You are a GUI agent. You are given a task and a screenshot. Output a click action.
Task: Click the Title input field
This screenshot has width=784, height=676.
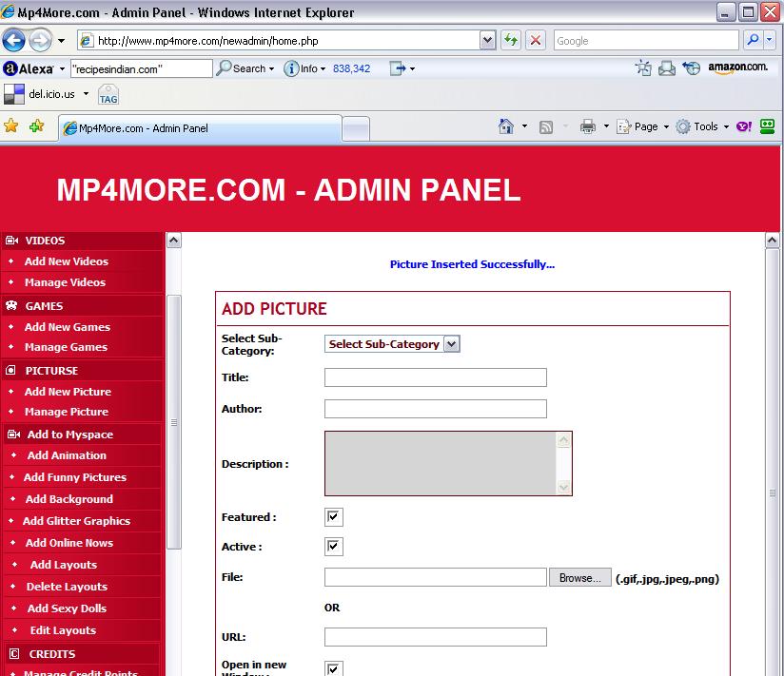436,377
